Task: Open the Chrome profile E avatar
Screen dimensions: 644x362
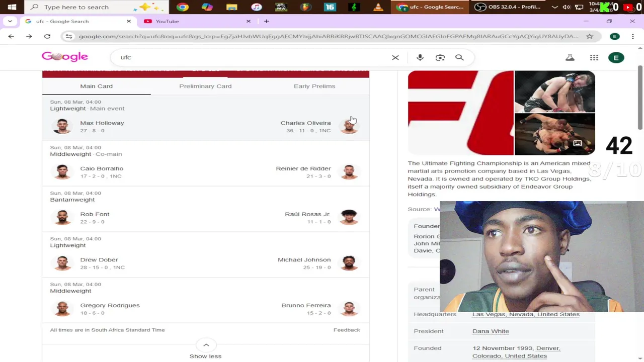Action: coord(614,36)
